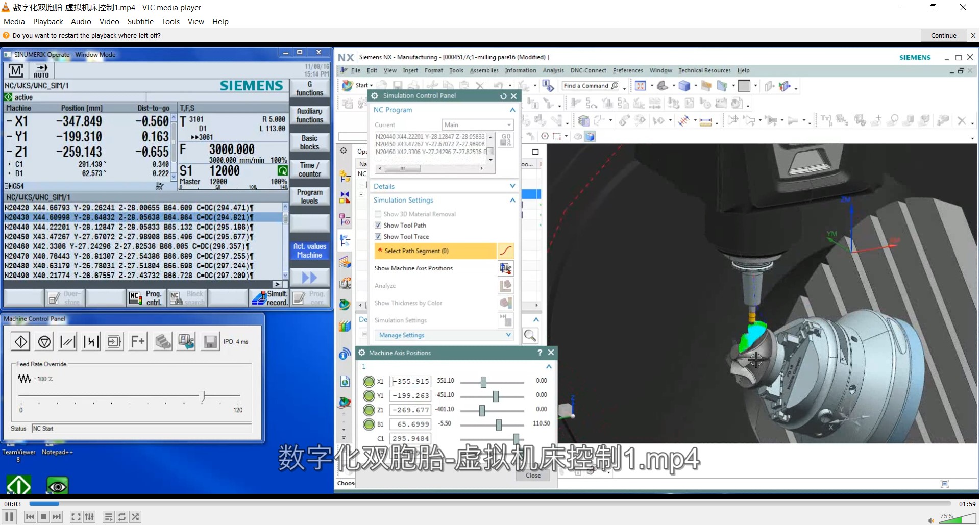The height and width of the screenshot is (525, 980).
Task: Click Cycle Stop icon in Machine Control Panel
Action: coord(44,341)
